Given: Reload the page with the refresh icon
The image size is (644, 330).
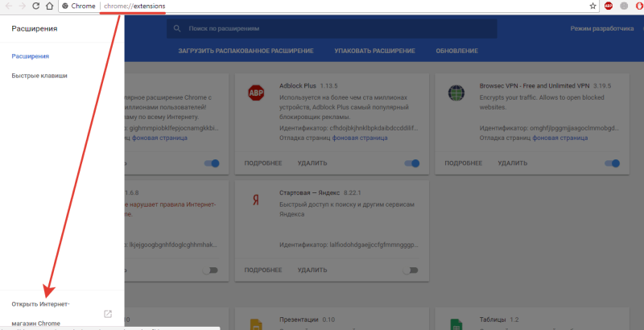Looking at the screenshot, I should pyautogui.click(x=35, y=6).
